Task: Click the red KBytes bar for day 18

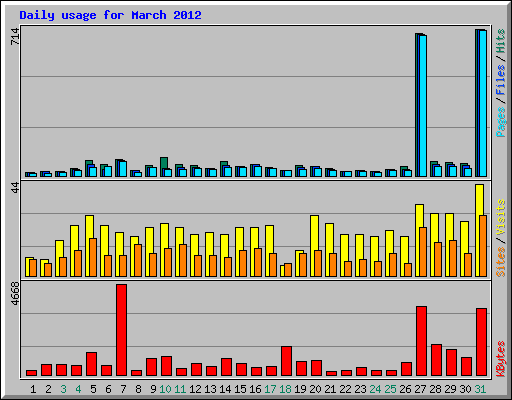Action: coord(287,361)
